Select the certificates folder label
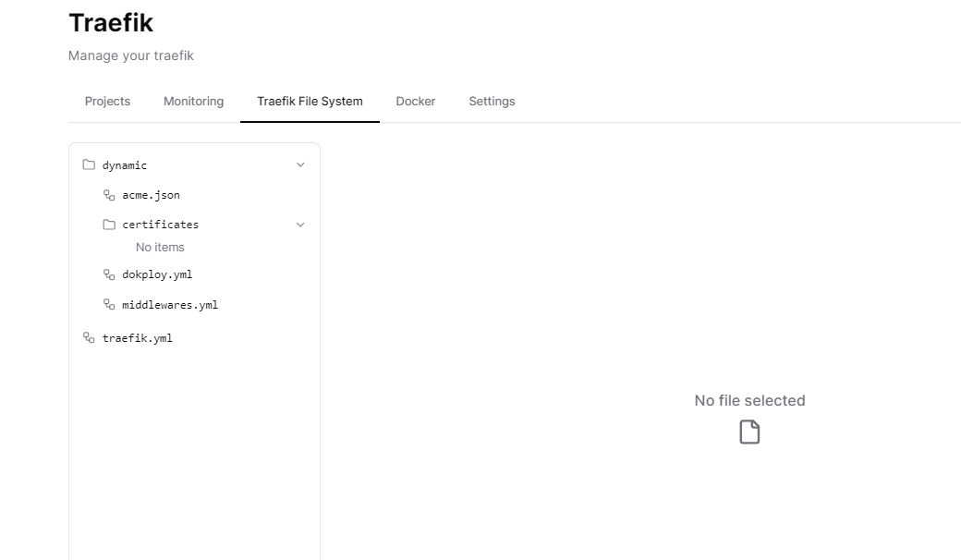The image size is (961, 560). (161, 225)
